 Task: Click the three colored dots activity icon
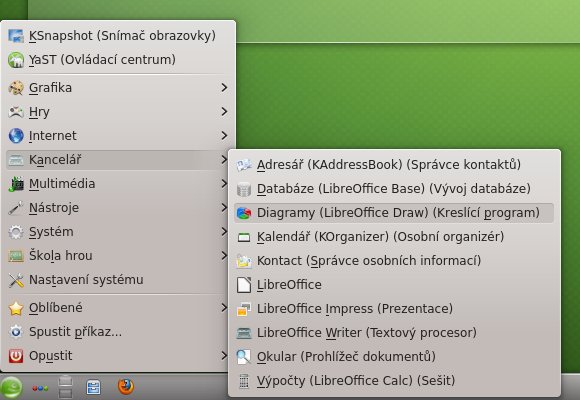click(40, 388)
